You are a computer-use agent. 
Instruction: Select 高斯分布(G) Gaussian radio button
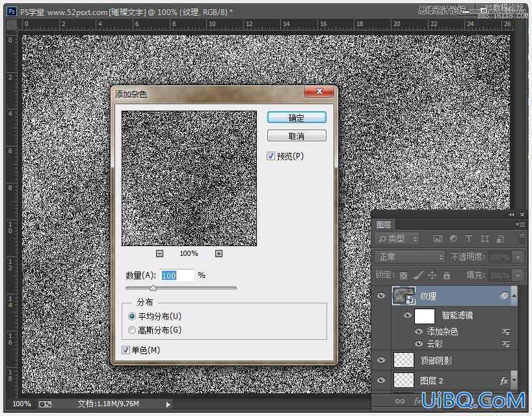click(132, 330)
